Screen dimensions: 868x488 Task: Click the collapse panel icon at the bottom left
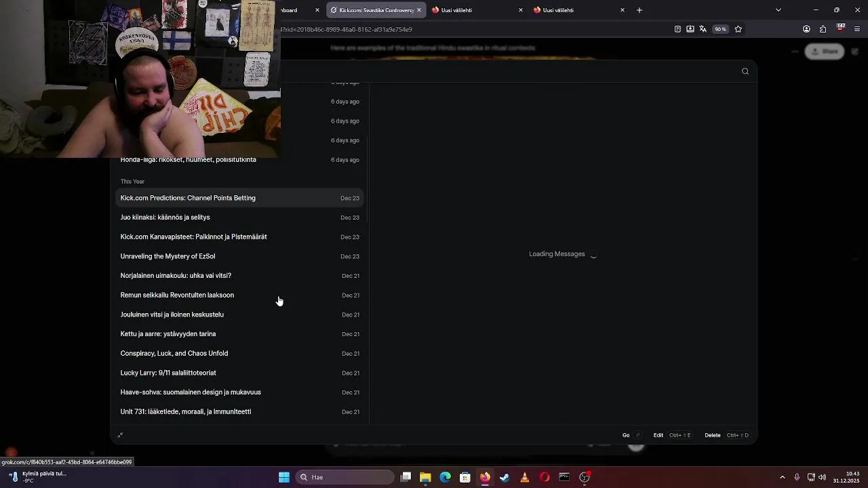tap(120, 435)
